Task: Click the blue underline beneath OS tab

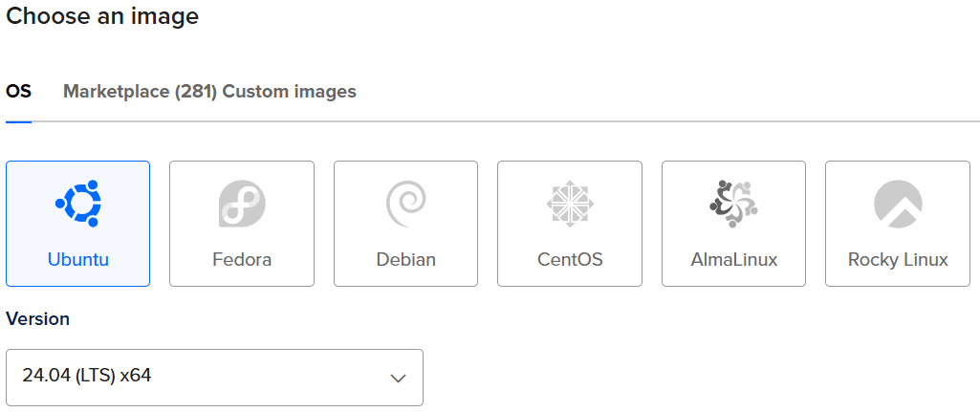Action: tap(19, 122)
